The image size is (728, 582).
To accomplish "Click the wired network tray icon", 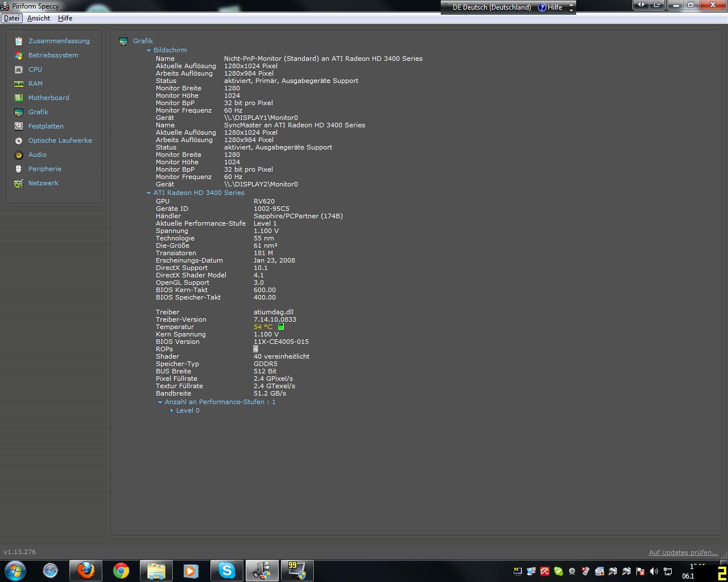I will [668, 571].
